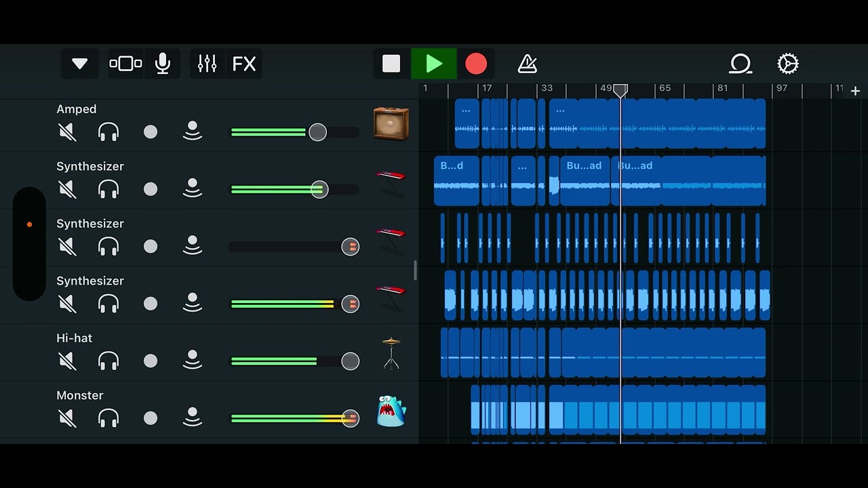Arm the Monster track record button
The height and width of the screenshot is (488, 868).
click(x=151, y=418)
